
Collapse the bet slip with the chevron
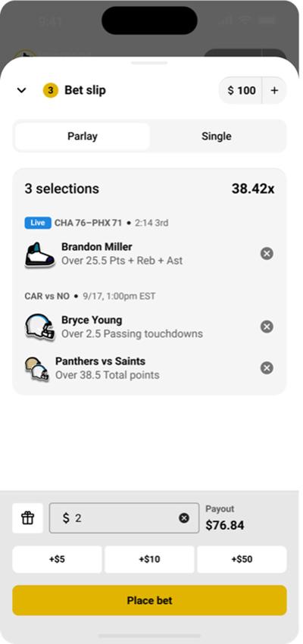point(21,90)
